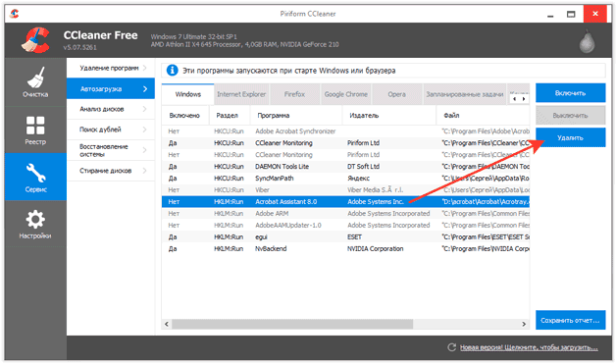The width and height of the screenshot is (616, 364).
Task: Open the Firefox startup tab
Action: (x=294, y=94)
